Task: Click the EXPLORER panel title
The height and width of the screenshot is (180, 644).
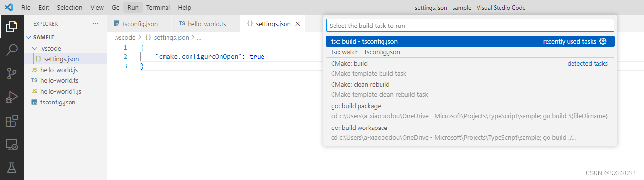Action: tap(46, 24)
